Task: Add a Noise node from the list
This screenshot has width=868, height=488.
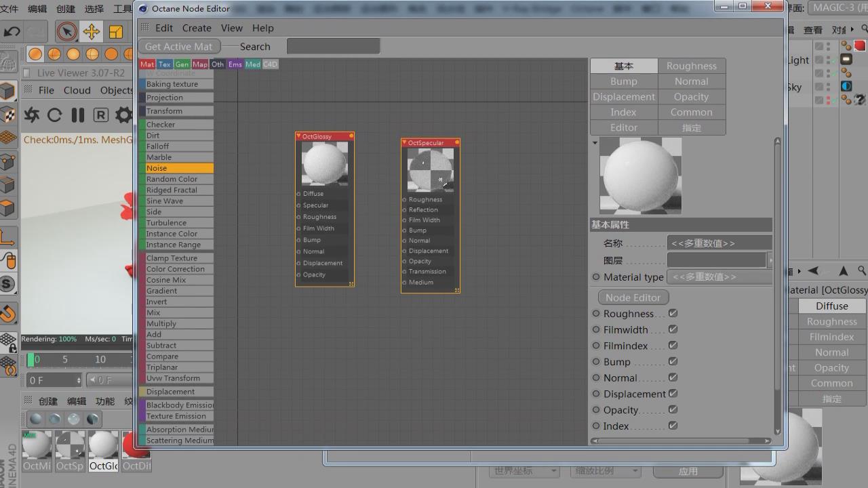Action: [176, 168]
